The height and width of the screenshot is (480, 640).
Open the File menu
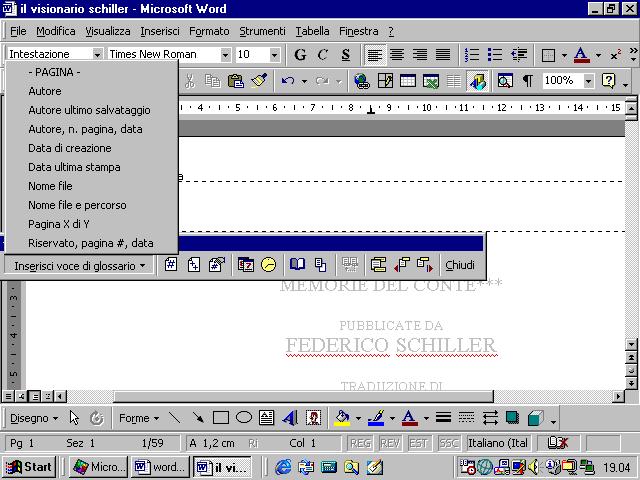point(18,31)
